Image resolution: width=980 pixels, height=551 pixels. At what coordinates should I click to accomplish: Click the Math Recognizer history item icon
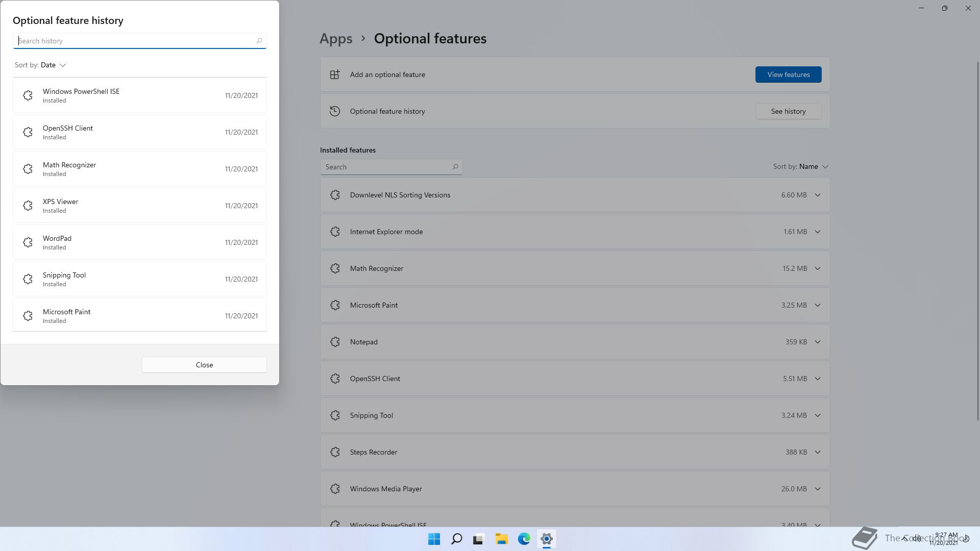tap(28, 169)
